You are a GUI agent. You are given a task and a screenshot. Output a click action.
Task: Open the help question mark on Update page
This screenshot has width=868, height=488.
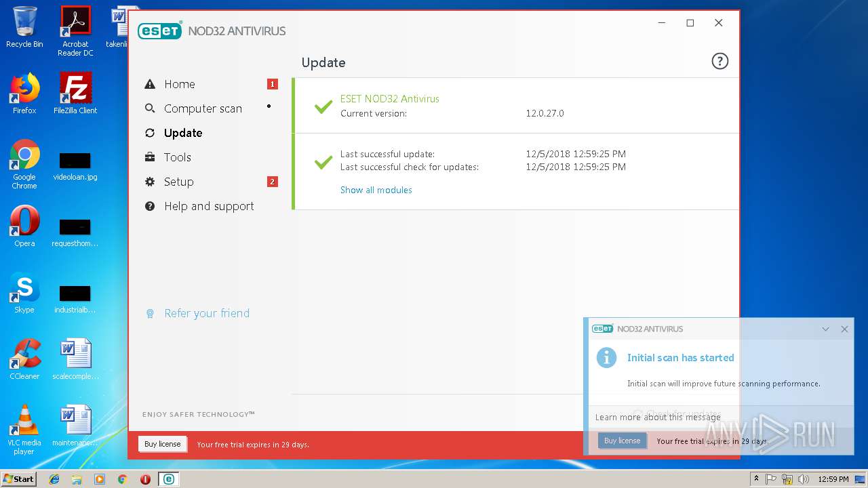(719, 61)
